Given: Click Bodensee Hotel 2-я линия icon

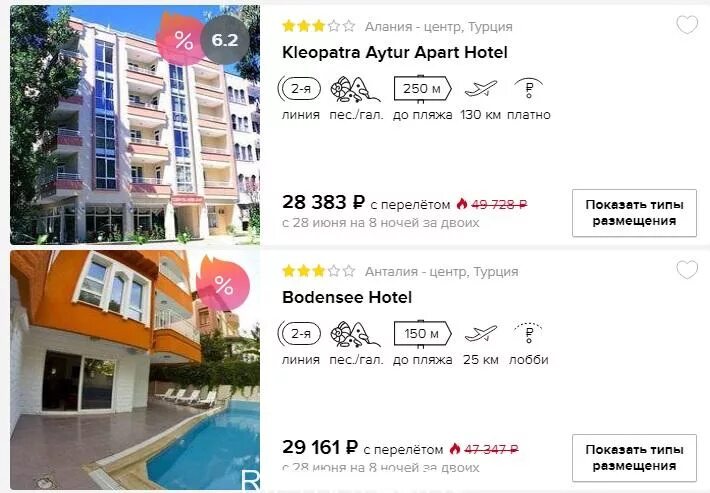Looking at the screenshot, I should pos(300,334).
